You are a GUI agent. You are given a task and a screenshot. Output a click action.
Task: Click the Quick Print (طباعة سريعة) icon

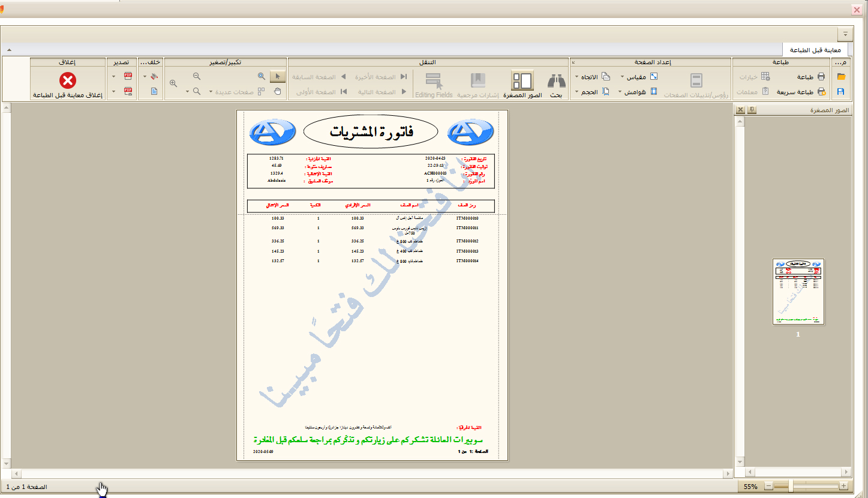(821, 92)
